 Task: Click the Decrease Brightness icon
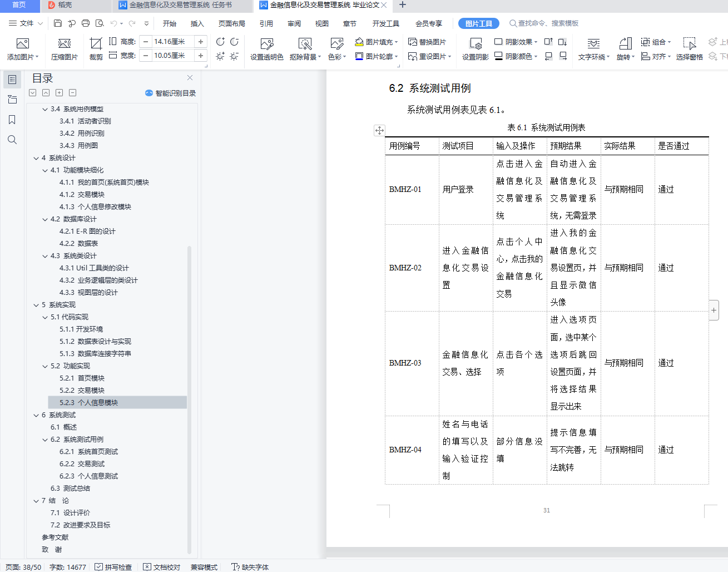pos(234,56)
